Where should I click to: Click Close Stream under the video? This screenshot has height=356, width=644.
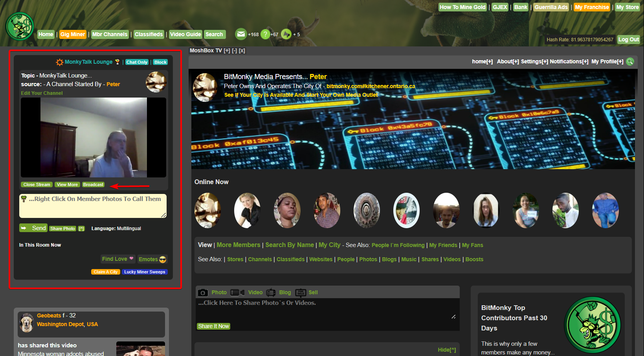[x=37, y=184]
